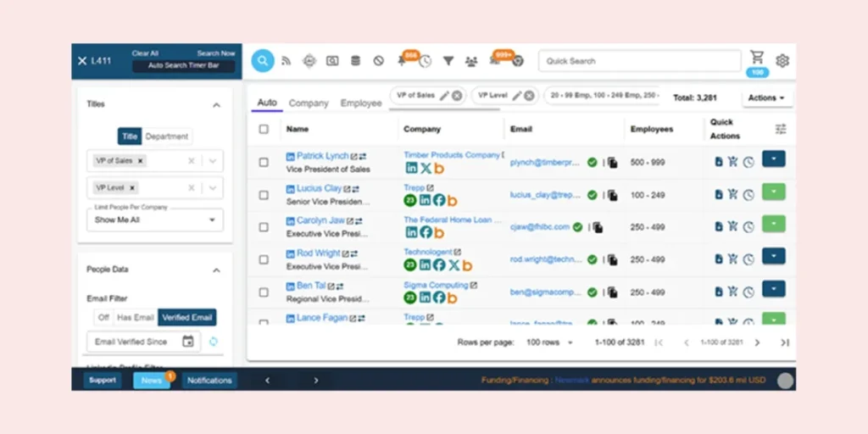Click into the Quick Search field

[x=639, y=61]
